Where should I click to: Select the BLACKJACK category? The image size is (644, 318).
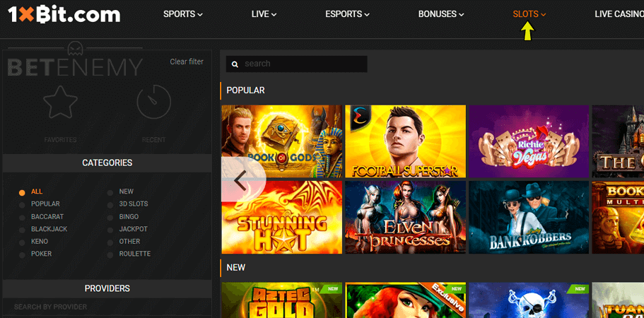pos(49,229)
